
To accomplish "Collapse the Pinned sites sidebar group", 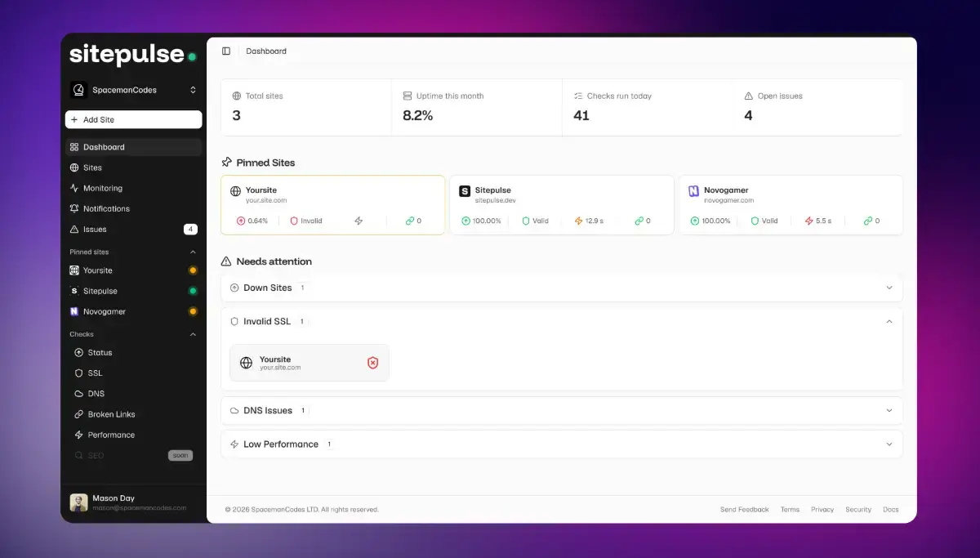I will point(194,252).
